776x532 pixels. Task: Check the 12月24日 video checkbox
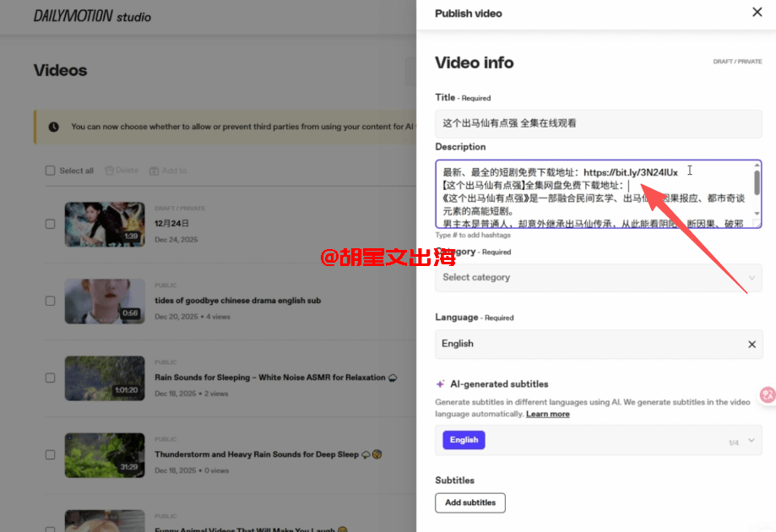click(50, 224)
